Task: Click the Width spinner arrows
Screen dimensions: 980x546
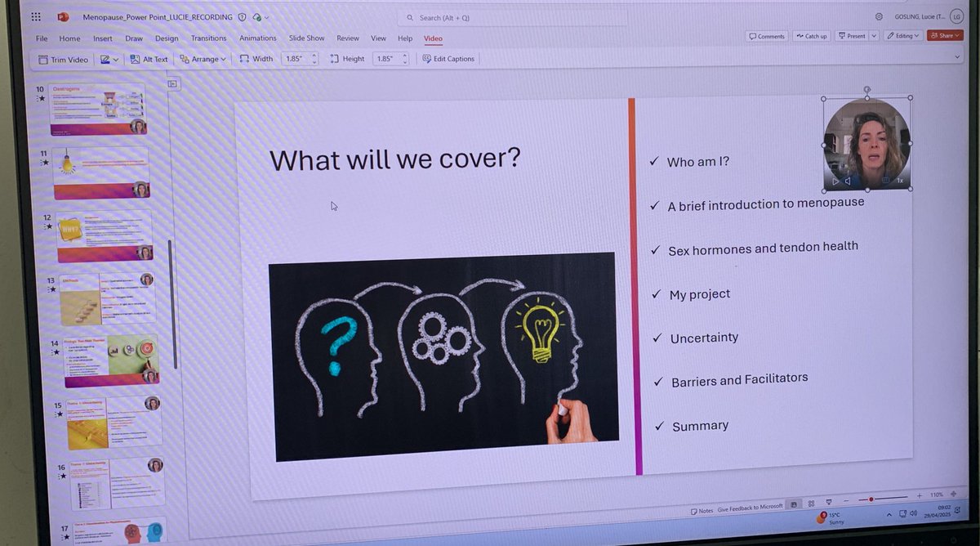Action: click(x=314, y=59)
